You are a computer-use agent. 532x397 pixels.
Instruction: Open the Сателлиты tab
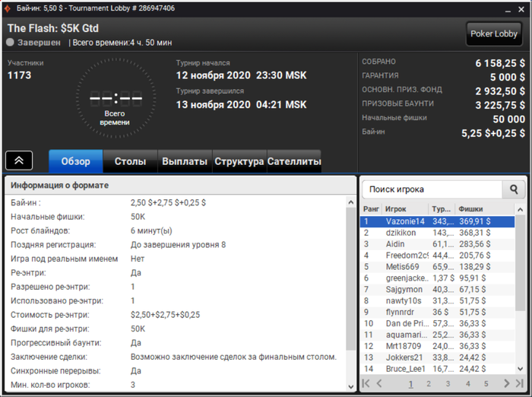tap(294, 161)
